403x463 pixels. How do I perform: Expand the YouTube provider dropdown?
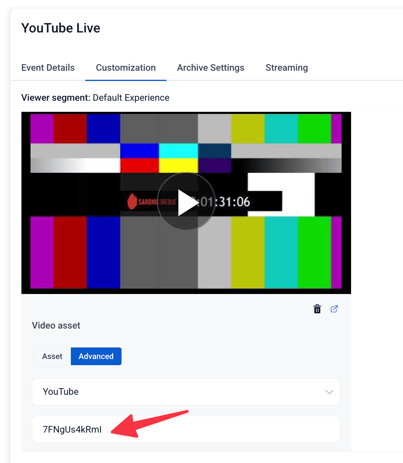(186, 392)
